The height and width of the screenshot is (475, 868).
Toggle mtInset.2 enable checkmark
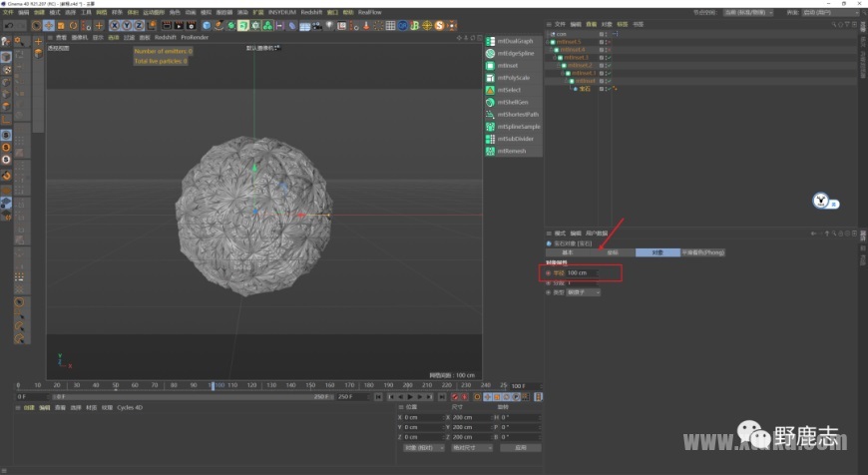click(609, 65)
